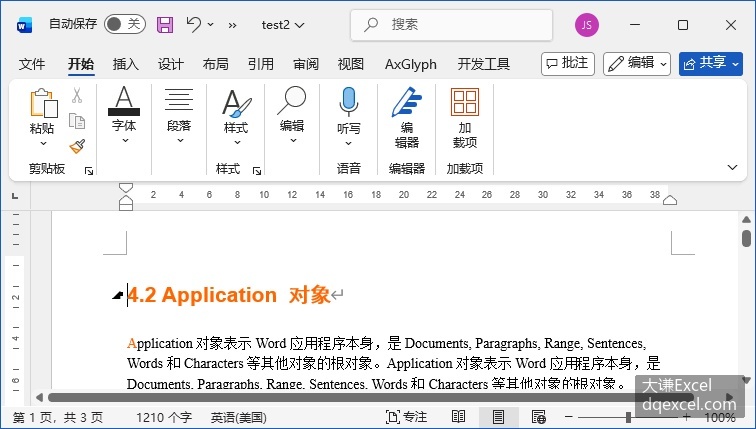Click the 共享 share button
This screenshot has width=756, height=429.
[x=711, y=64]
